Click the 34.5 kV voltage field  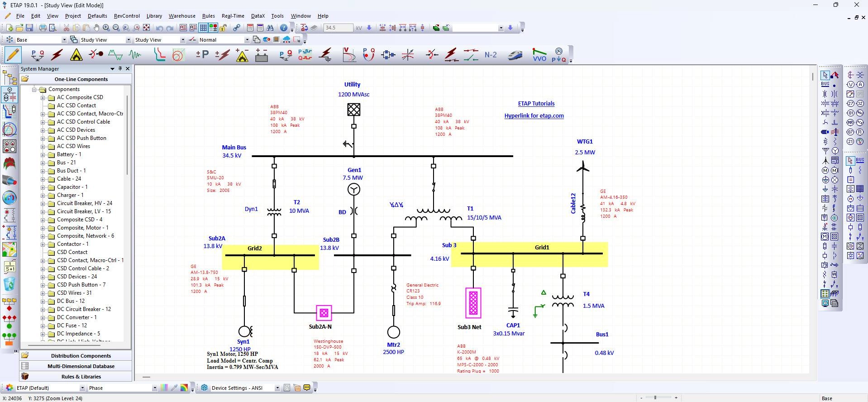338,28
